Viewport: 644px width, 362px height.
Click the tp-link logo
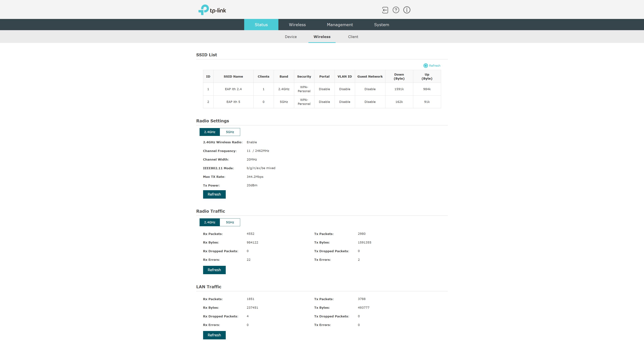212,10
